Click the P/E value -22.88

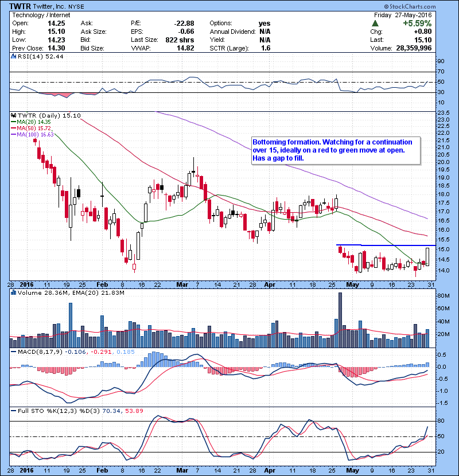point(184,24)
